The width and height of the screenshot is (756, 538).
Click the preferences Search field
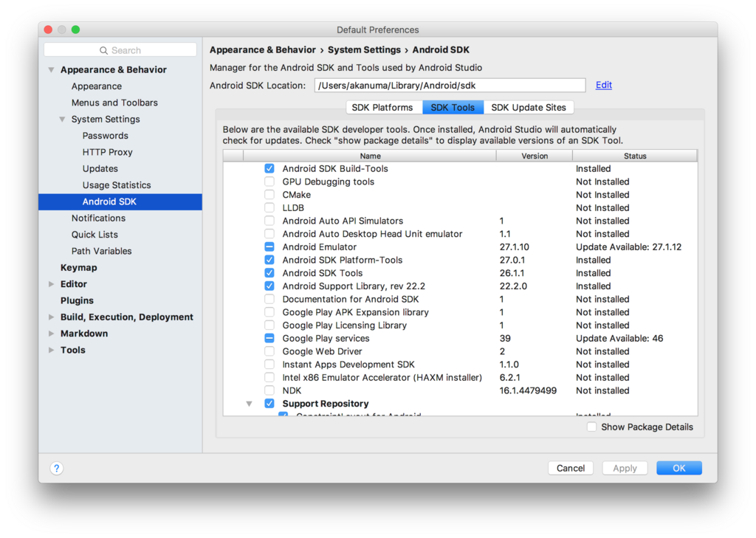[120, 50]
